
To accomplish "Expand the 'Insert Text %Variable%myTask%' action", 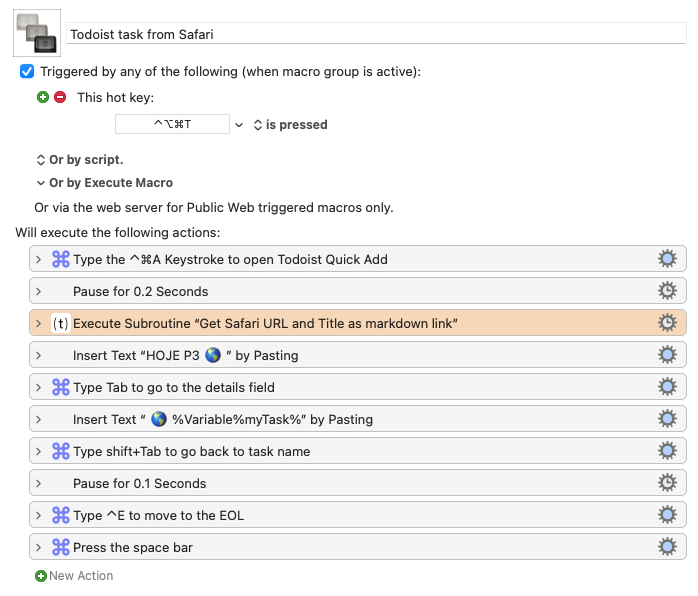I will (x=38, y=420).
